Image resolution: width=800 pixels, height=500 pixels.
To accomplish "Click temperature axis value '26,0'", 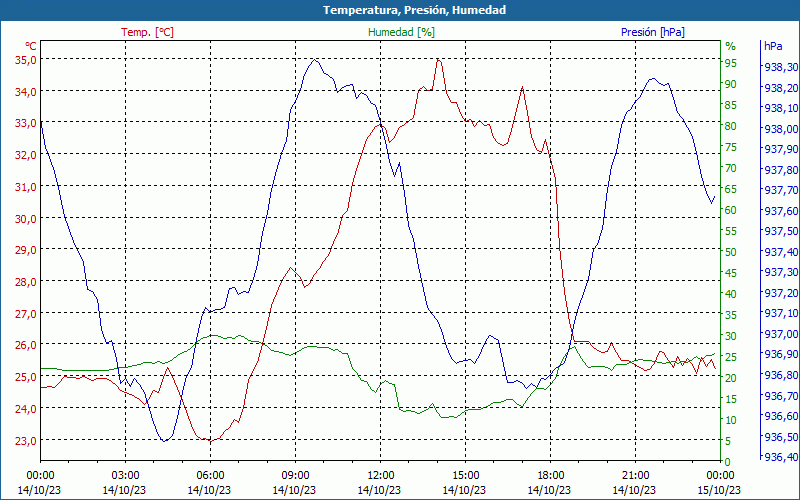I will (x=26, y=345).
